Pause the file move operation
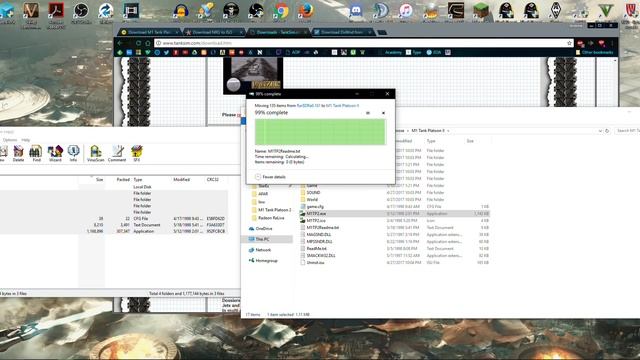The image size is (640, 360). point(368,113)
